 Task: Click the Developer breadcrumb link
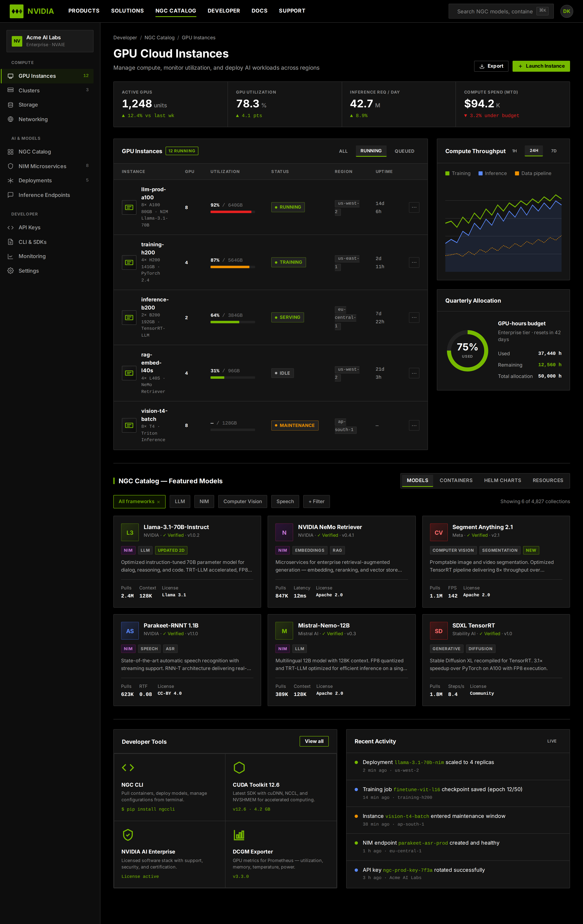click(125, 38)
